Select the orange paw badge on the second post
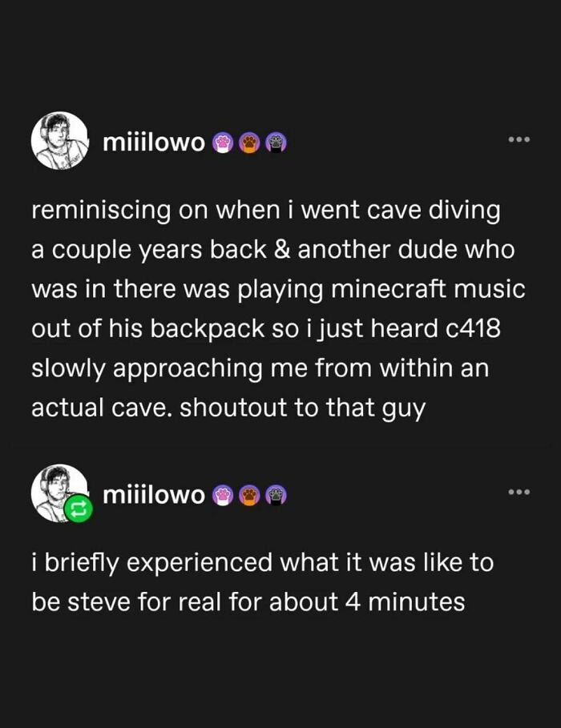Image resolution: width=561 pixels, height=728 pixels. click(x=248, y=495)
